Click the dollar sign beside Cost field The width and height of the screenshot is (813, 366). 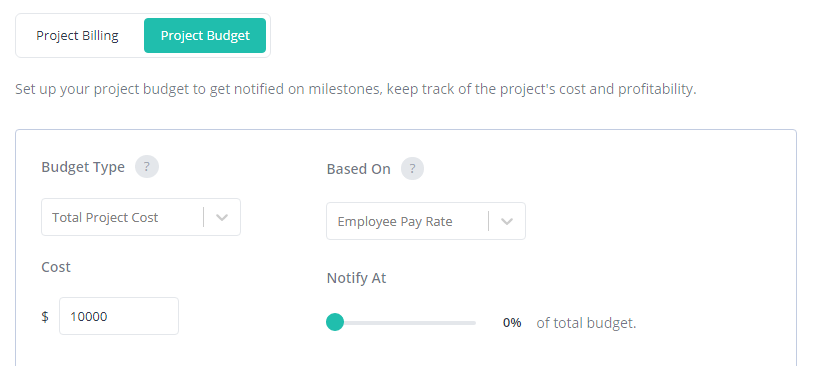tap(45, 316)
